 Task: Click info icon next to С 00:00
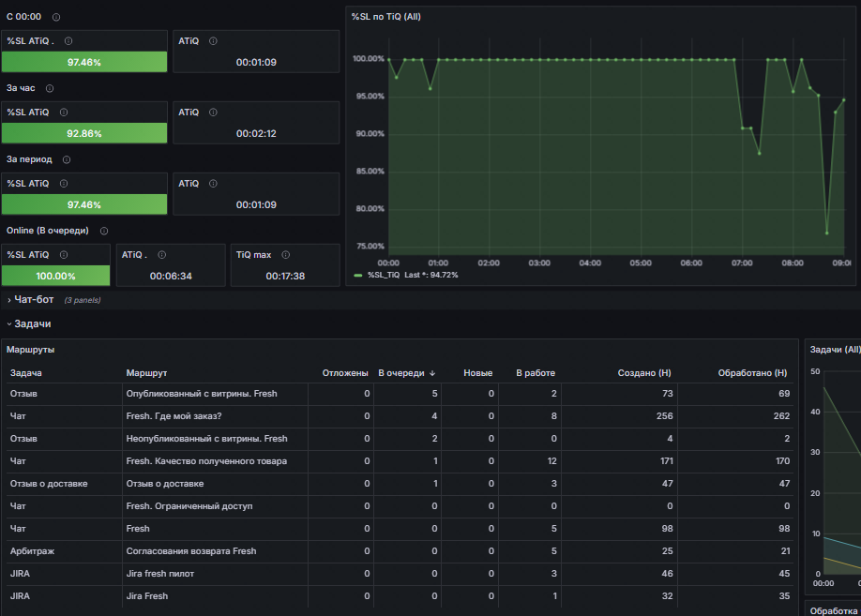pyautogui.click(x=56, y=17)
